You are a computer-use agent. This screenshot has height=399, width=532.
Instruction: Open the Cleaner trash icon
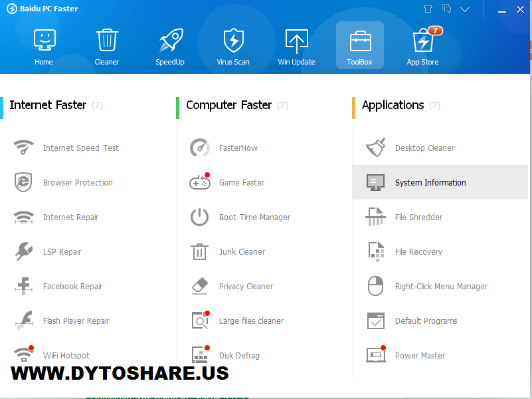click(107, 40)
